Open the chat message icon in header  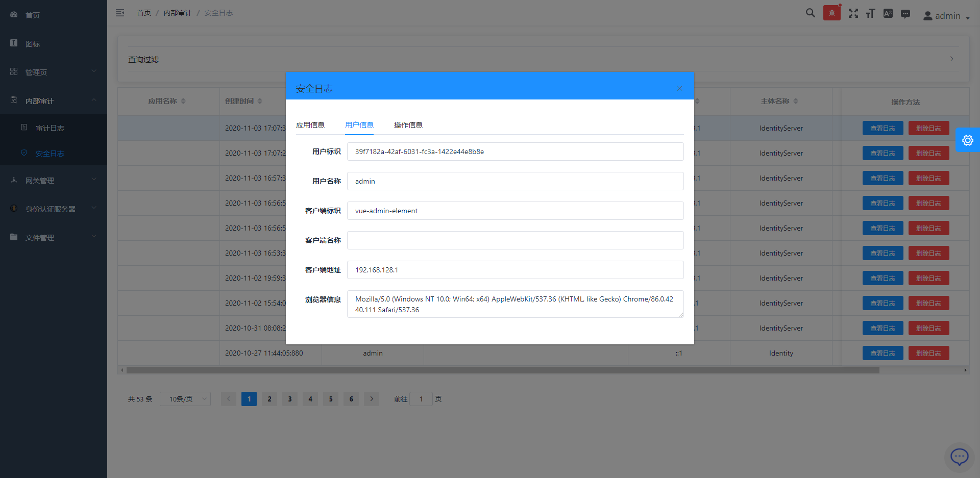pos(905,14)
